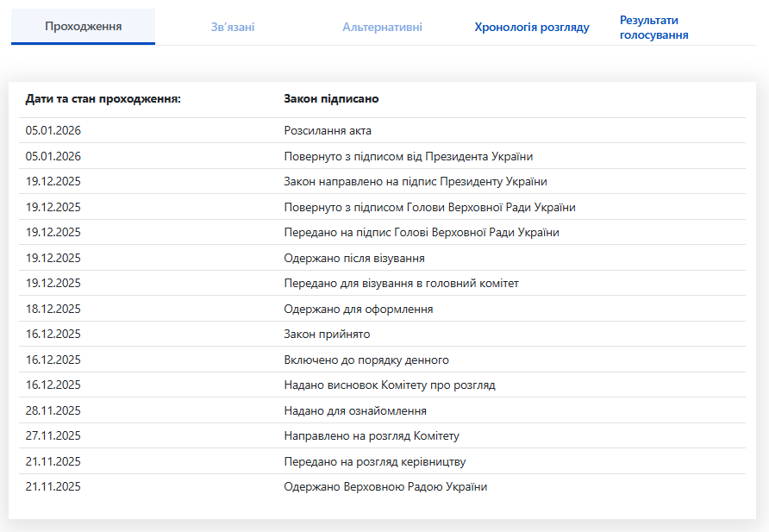
Task: Select Передано для візування в головний комітет
Action: pos(382,283)
